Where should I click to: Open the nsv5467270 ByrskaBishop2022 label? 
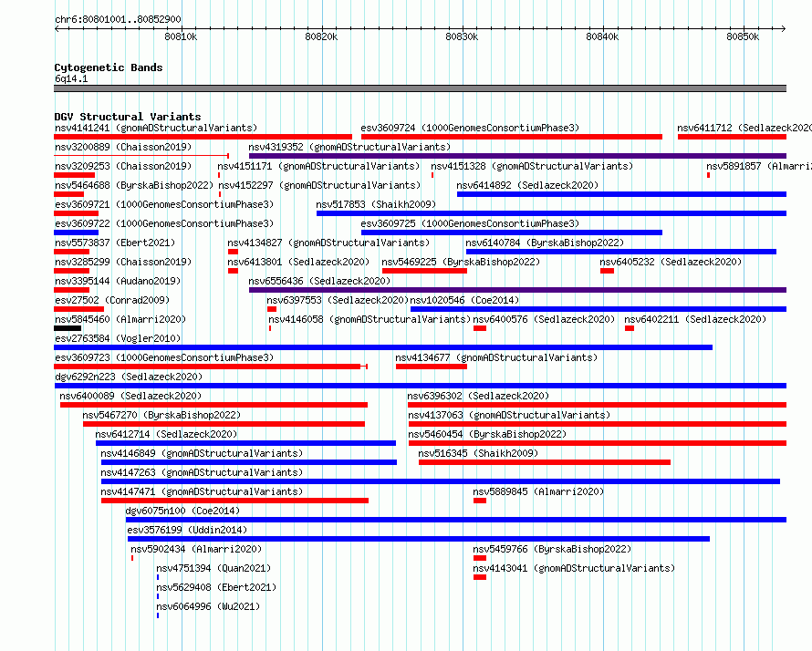point(161,415)
